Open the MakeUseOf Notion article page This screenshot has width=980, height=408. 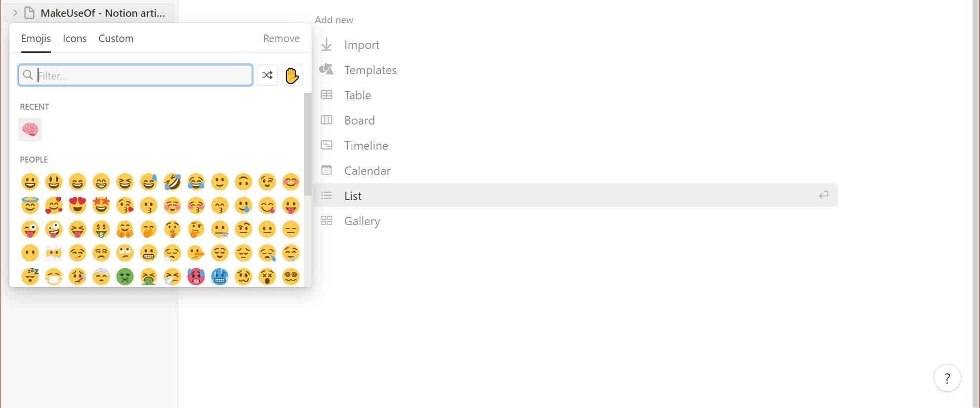(102, 13)
